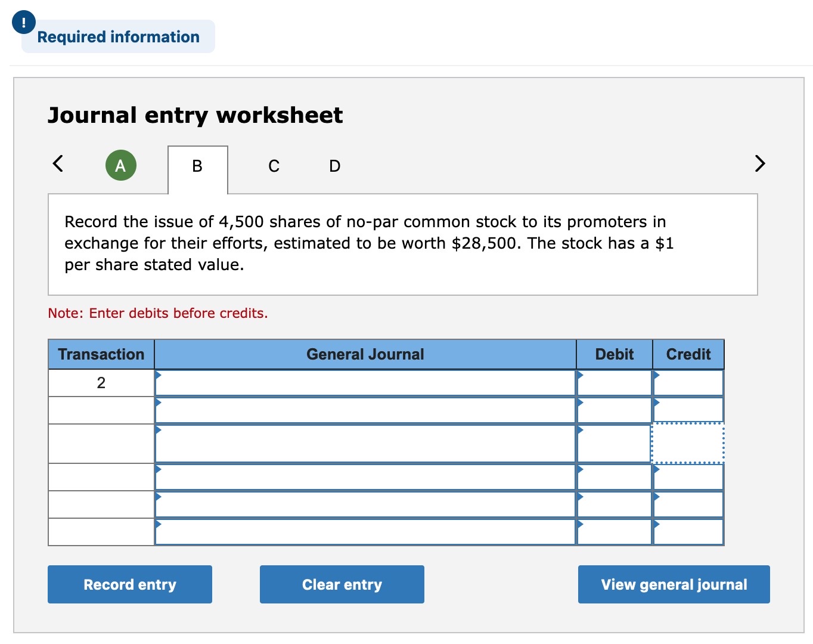
Task: Click the Transaction cell showing 2
Action: click(101, 382)
